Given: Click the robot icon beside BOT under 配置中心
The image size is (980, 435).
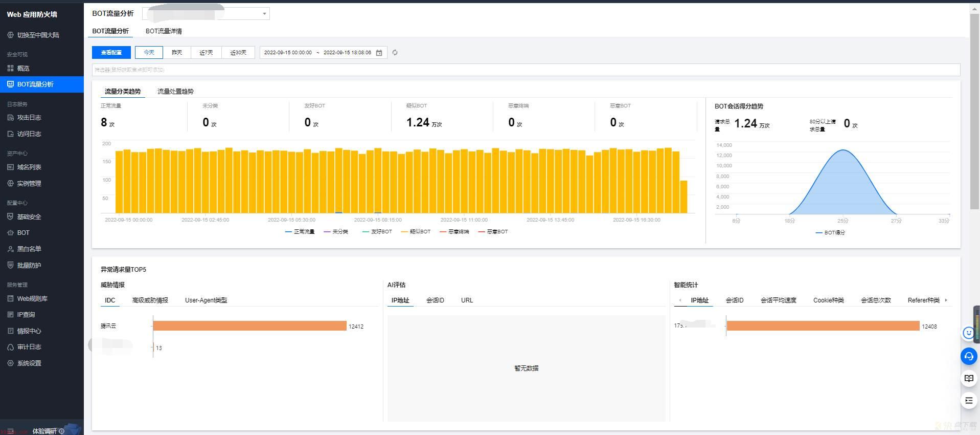Looking at the screenshot, I should tap(10, 232).
